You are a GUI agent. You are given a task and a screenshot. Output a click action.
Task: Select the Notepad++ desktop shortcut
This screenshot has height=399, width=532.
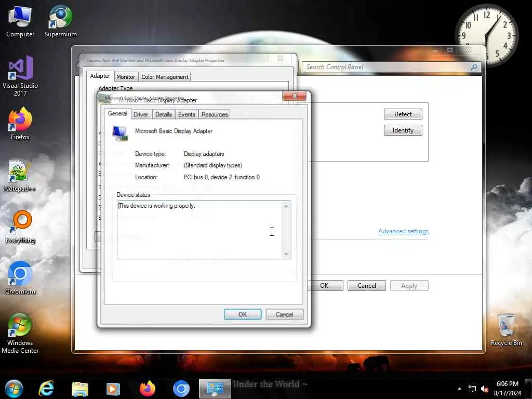[x=20, y=176]
